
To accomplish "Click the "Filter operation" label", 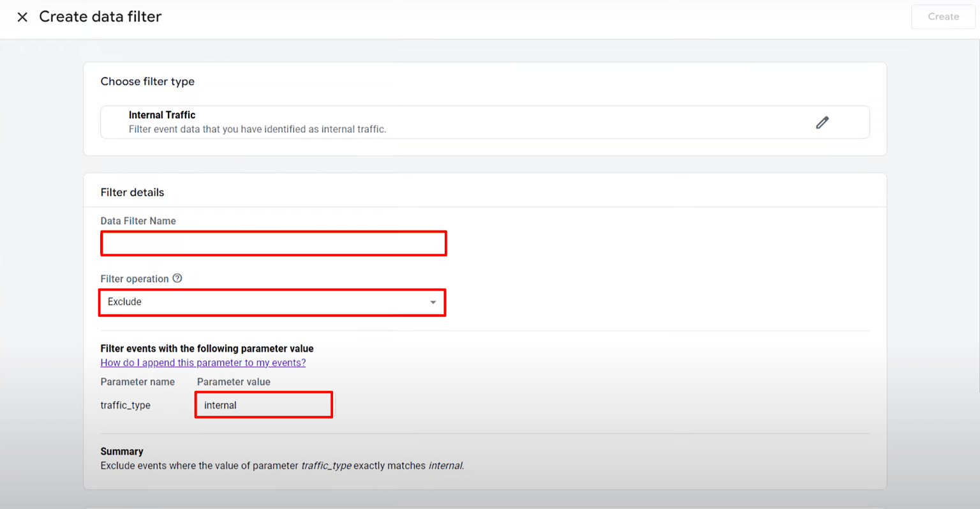I will pyautogui.click(x=135, y=279).
